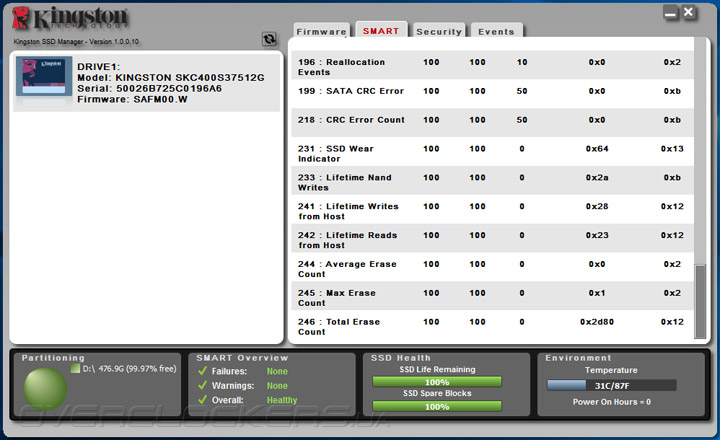Click the green partition pie chart
Viewport: 720px width, 440px height.
click(45, 389)
